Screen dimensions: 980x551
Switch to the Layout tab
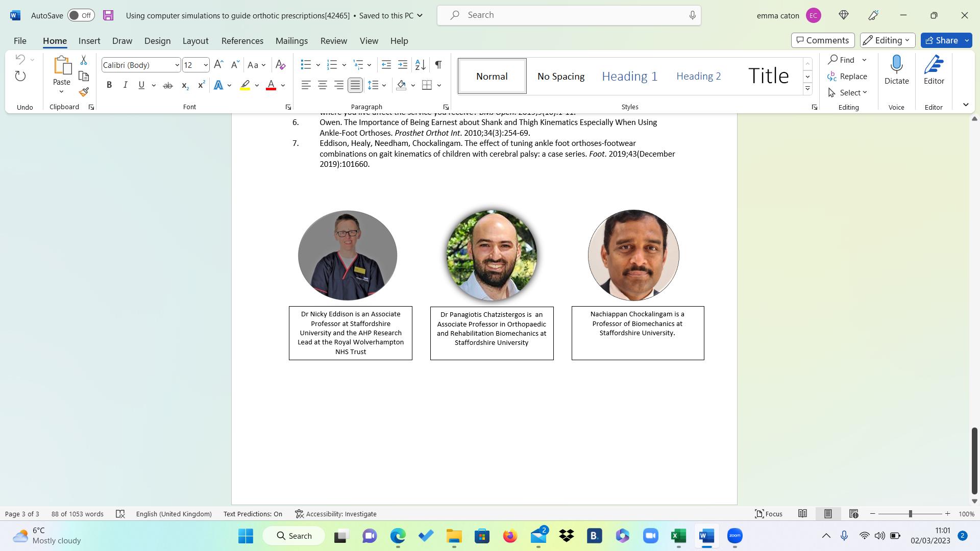tap(195, 41)
